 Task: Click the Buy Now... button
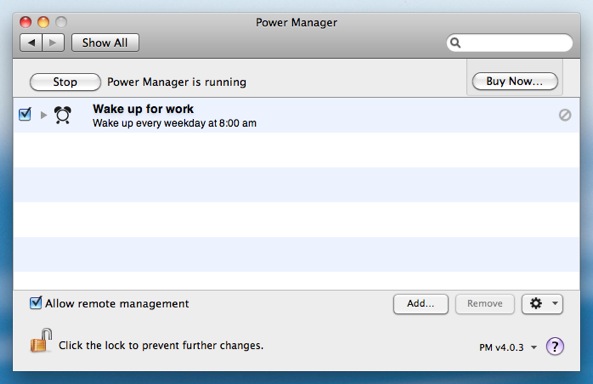pos(515,81)
